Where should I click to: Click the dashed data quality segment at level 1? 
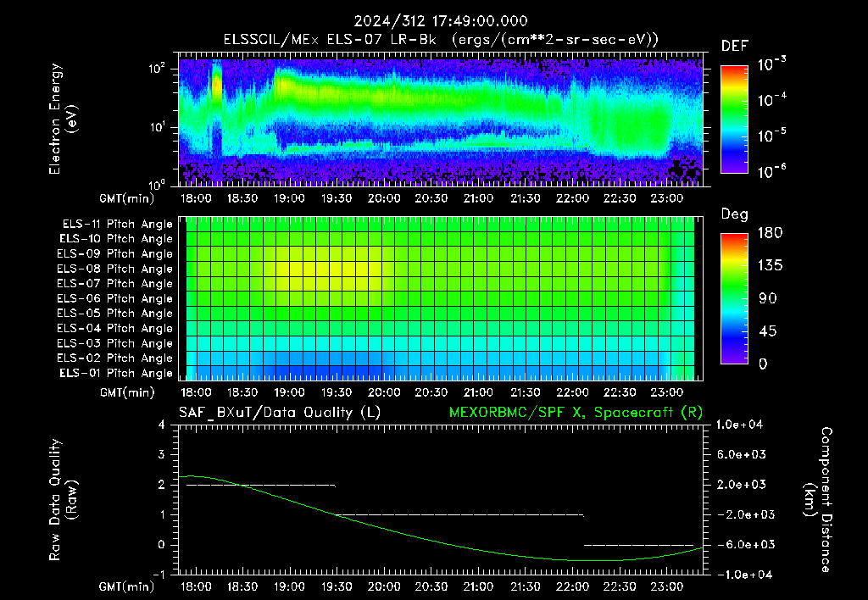(459, 515)
